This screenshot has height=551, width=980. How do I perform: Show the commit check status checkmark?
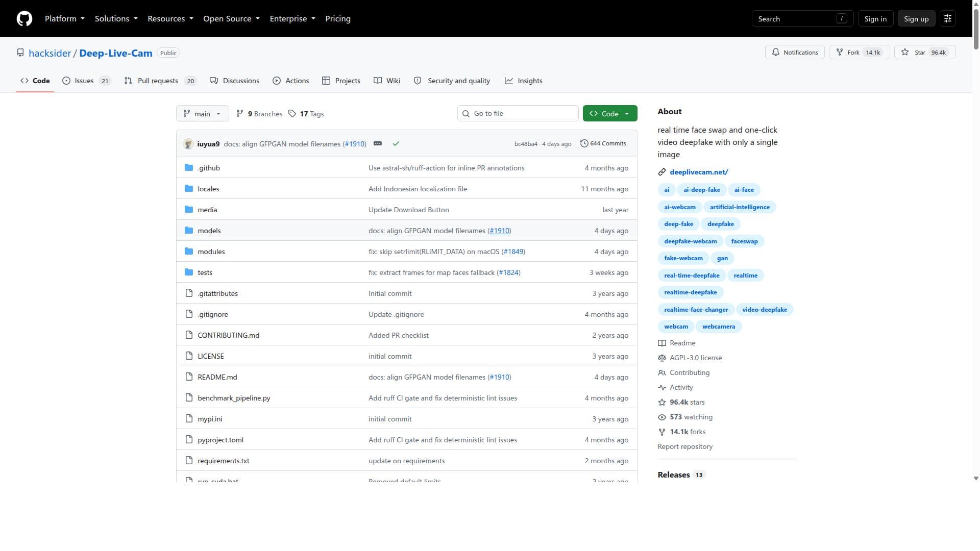coord(396,144)
